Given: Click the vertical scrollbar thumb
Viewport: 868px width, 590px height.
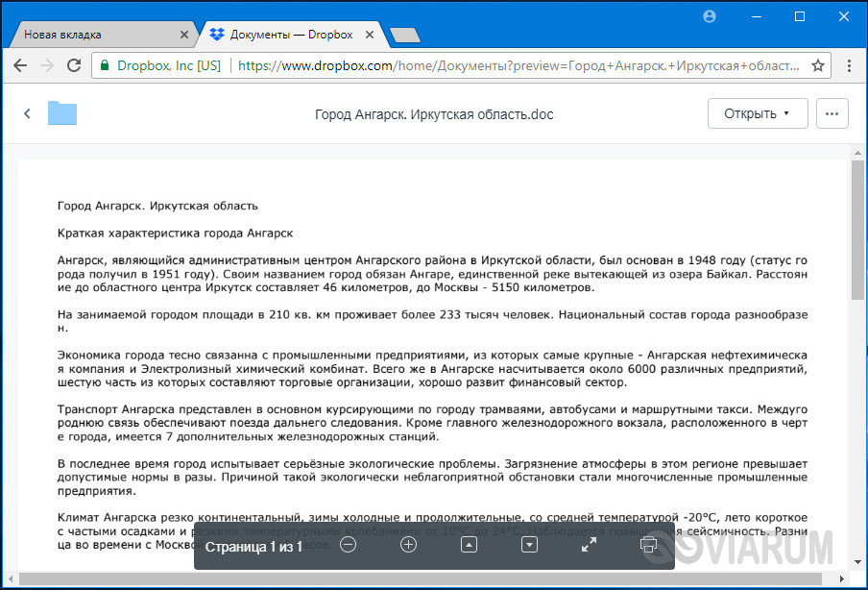Looking at the screenshot, I should (857, 231).
